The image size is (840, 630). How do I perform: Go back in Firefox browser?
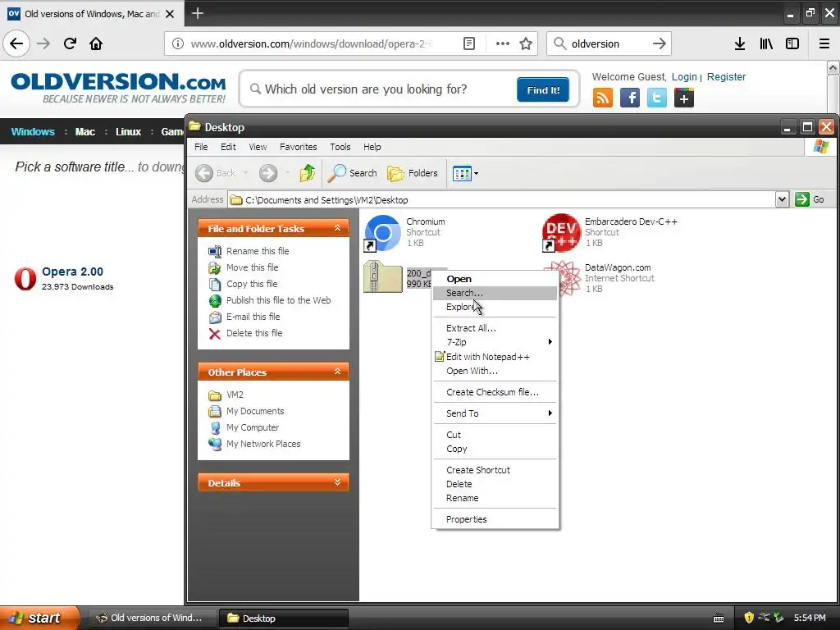click(16, 43)
